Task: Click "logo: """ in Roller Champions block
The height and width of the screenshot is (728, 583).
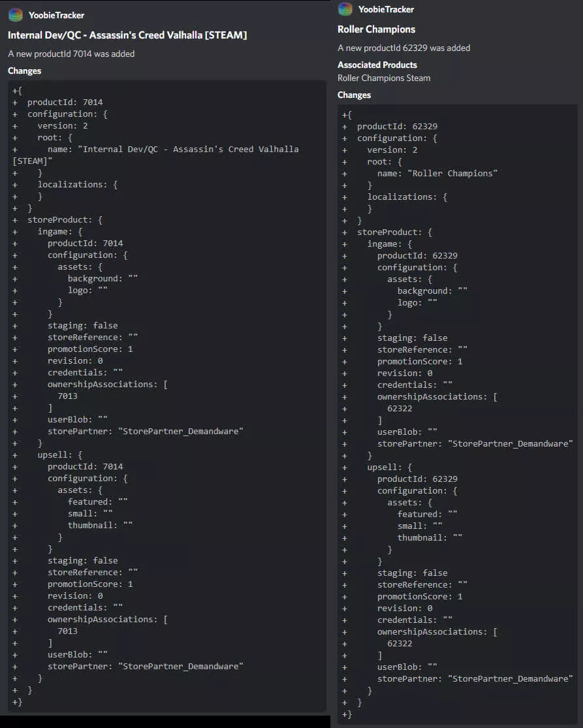Action: pyautogui.click(x=417, y=303)
